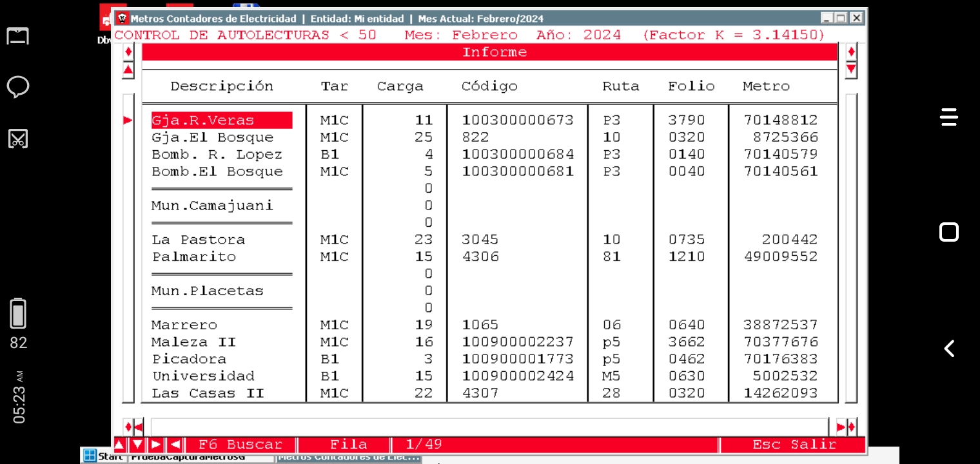
Task: Click the Folio column header
Action: (x=691, y=86)
